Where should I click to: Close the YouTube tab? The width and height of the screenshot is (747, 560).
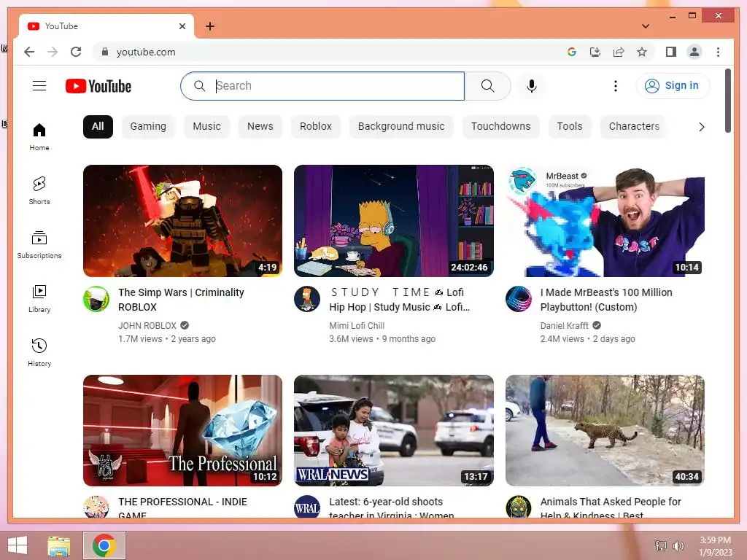click(182, 26)
